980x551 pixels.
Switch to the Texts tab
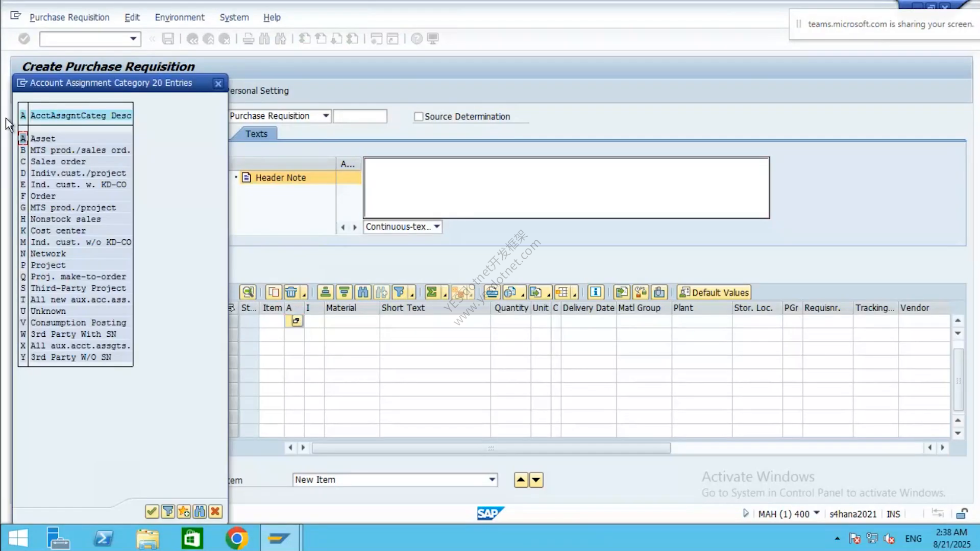coord(256,134)
